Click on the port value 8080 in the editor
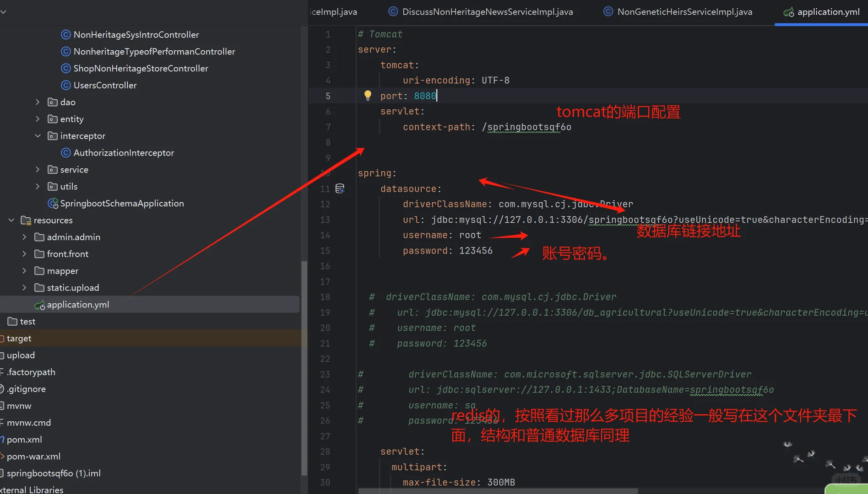This screenshot has height=494, width=868. [425, 96]
